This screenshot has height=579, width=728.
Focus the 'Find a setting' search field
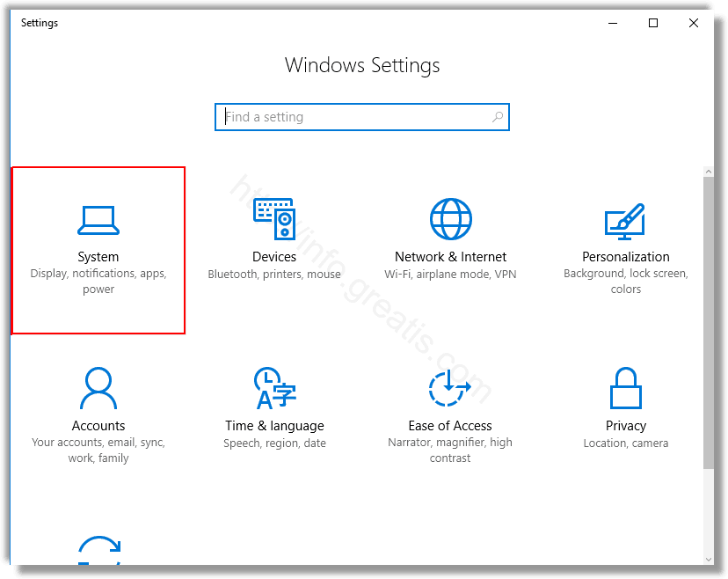tap(352, 117)
